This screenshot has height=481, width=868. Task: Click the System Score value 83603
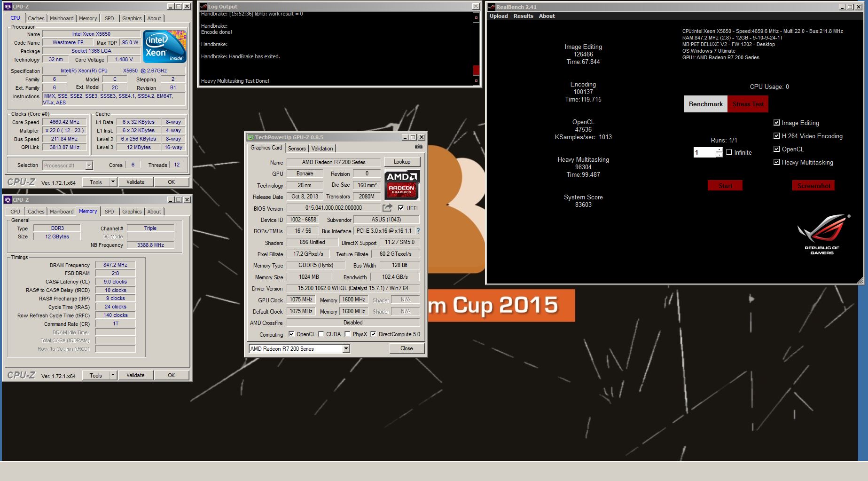pyautogui.click(x=583, y=205)
